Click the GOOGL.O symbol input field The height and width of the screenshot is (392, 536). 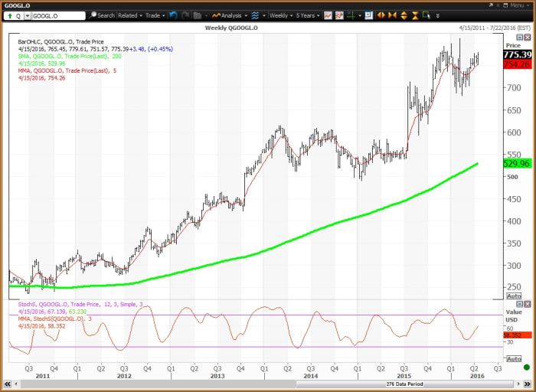[x=58, y=15]
